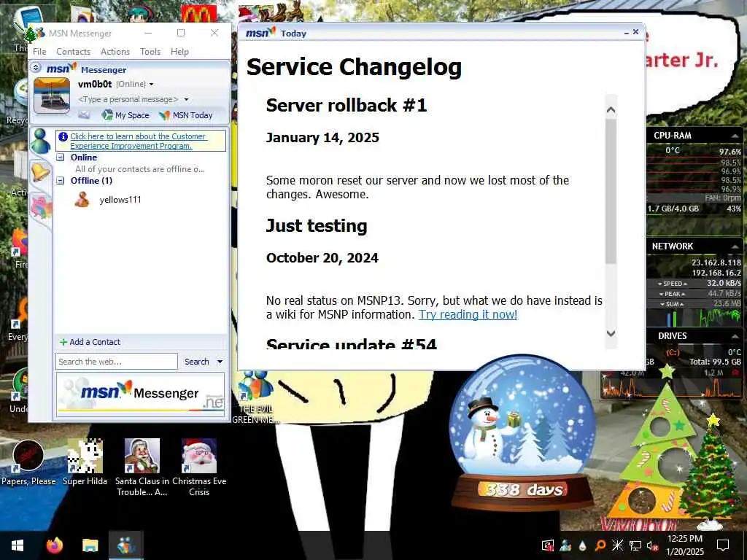This screenshot has height=560, width=747.
Task: Click the muted speaker tray icon
Action: coord(651,545)
